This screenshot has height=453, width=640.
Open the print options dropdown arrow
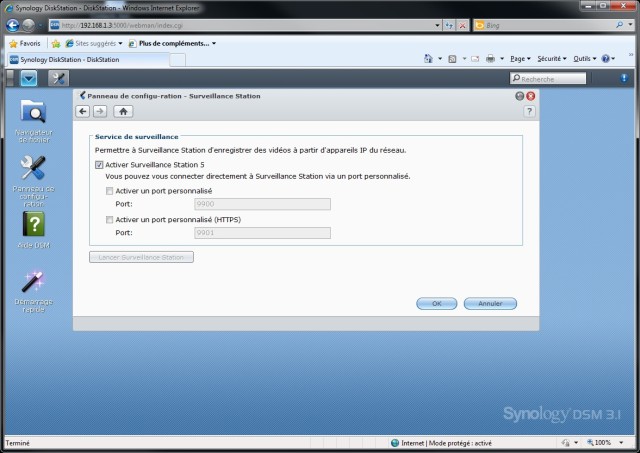click(x=502, y=59)
